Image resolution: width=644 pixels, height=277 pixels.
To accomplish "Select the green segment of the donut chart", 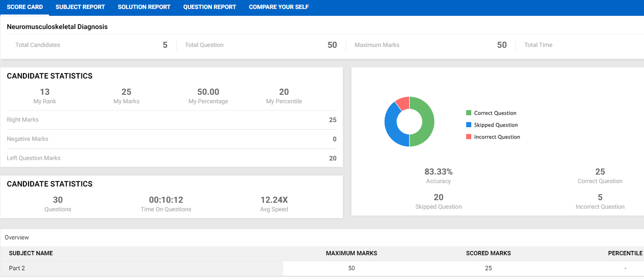I will coord(427,122).
